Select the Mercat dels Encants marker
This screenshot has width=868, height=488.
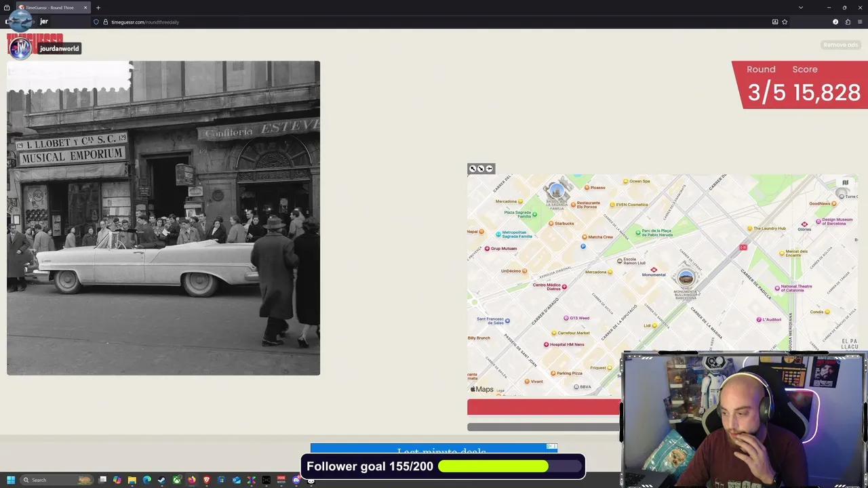(781, 253)
